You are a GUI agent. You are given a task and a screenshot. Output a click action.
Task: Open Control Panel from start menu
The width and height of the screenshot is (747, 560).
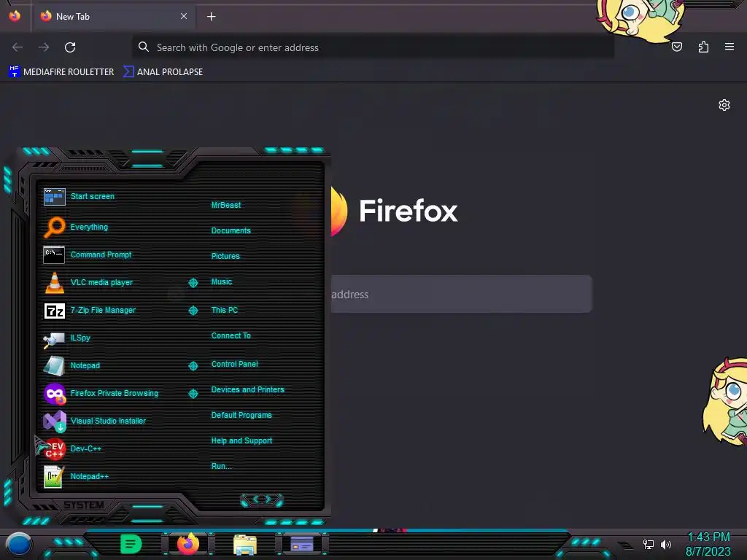[234, 364]
